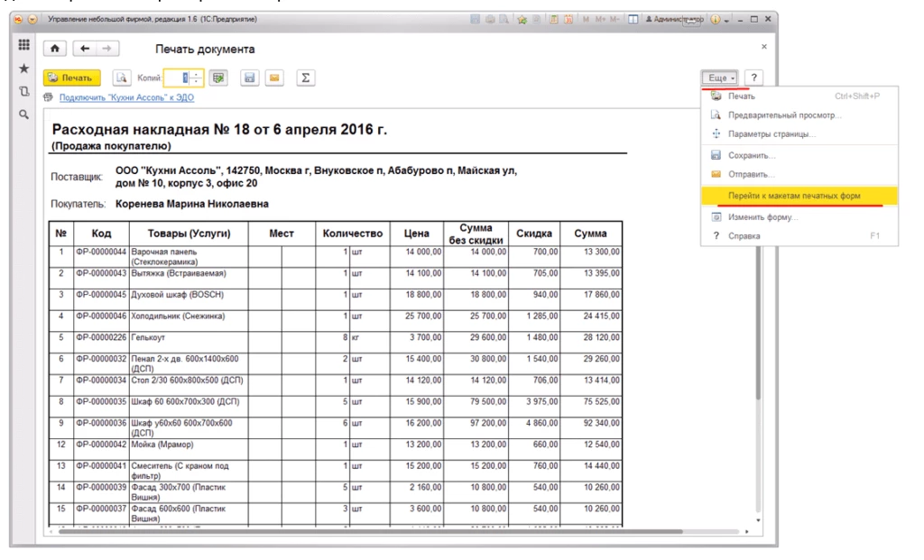Image resolution: width=924 pixels, height=560 pixels.
Task: Open the calendar icon in title bar
Action: (x=568, y=20)
